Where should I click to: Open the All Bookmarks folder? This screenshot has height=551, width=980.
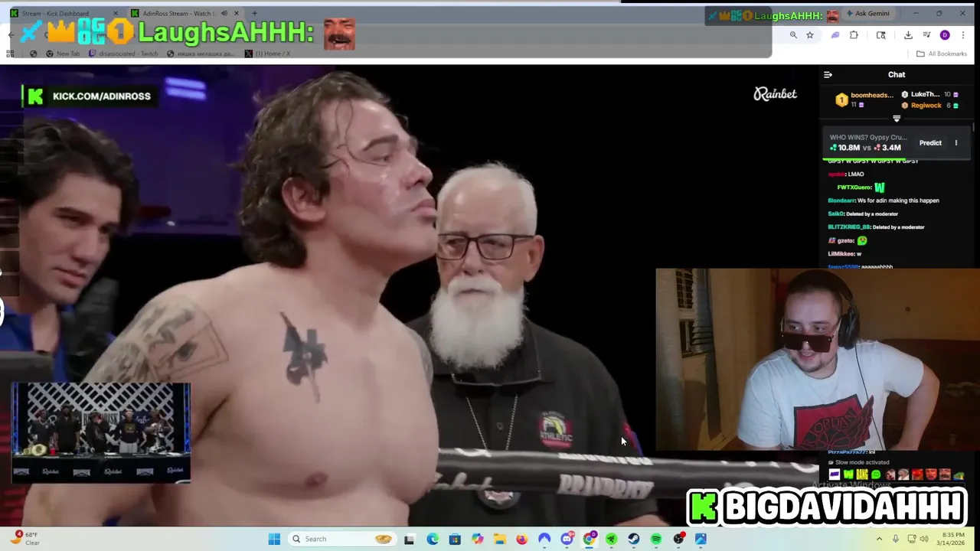tap(942, 54)
